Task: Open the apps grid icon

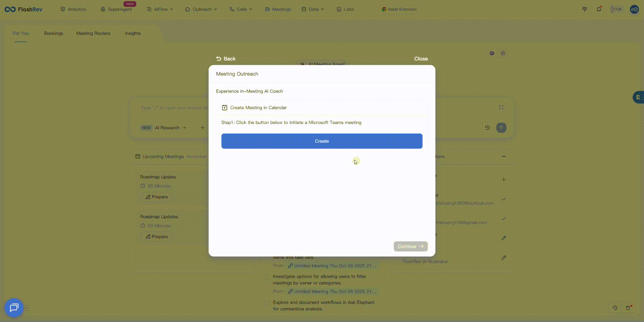Action: click(x=585, y=9)
